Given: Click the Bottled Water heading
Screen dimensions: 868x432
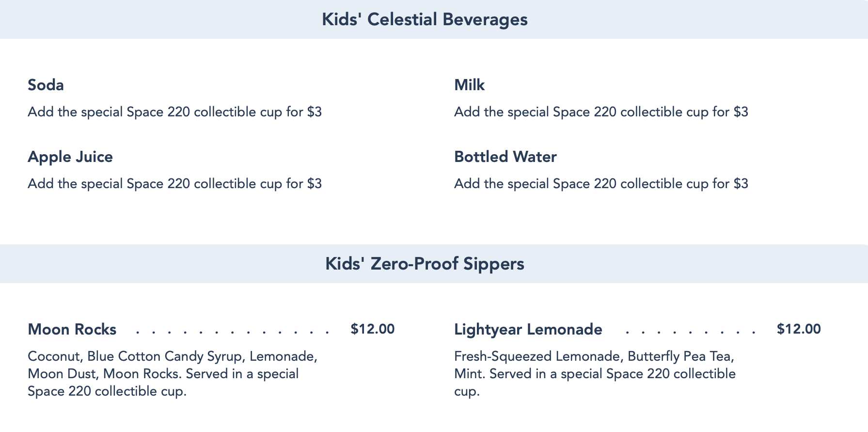Looking at the screenshot, I should (x=505, y=157).
